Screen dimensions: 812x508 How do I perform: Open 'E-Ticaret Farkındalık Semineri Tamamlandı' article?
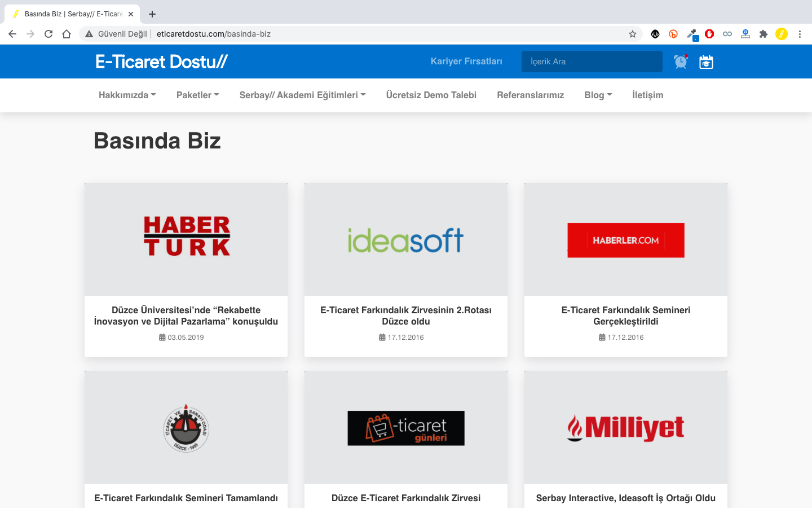click(186, 498)
